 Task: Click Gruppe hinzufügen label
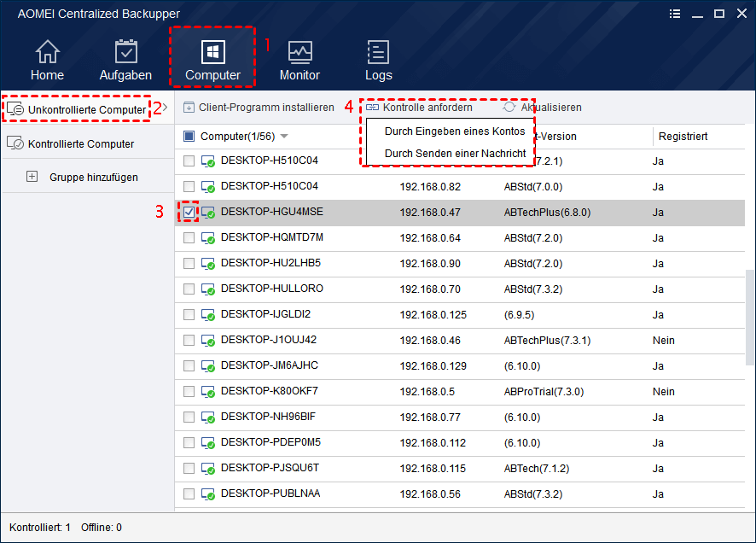tap(94, 177)
